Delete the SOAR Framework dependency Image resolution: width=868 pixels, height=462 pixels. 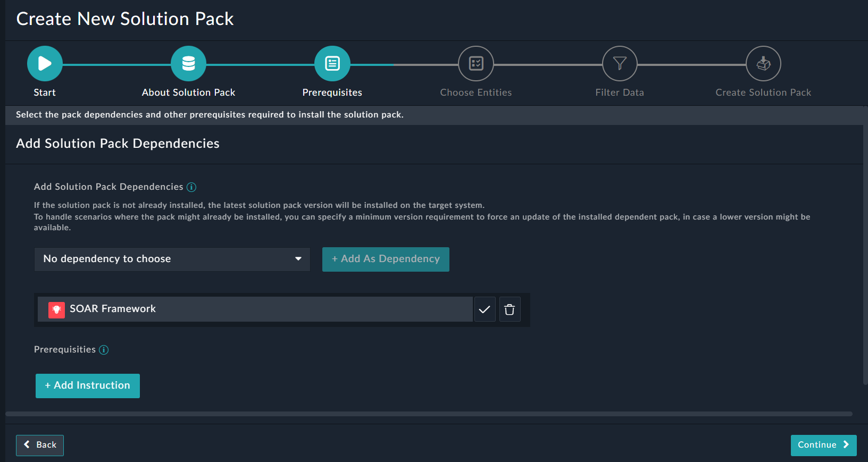click(510, 309)
